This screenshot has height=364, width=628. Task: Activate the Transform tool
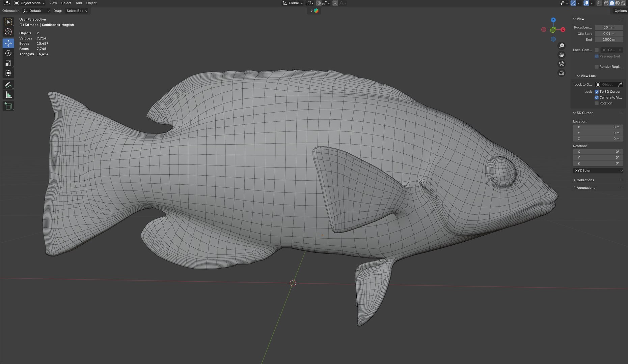(8, 73)
